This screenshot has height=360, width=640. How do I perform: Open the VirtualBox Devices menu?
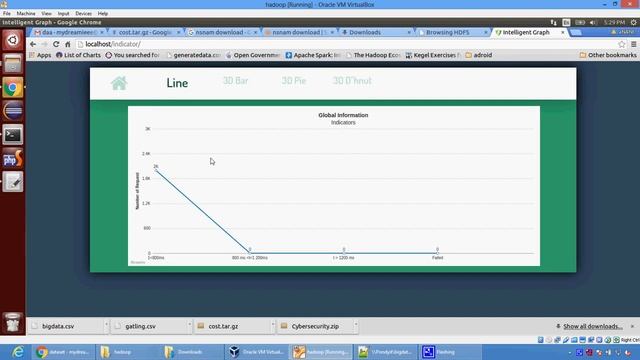tap(84, 13)
